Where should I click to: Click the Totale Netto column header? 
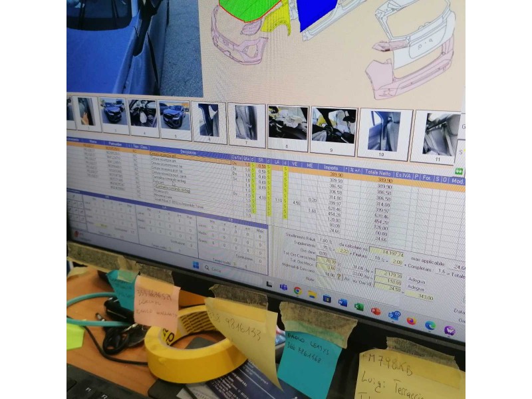[378, 172]
